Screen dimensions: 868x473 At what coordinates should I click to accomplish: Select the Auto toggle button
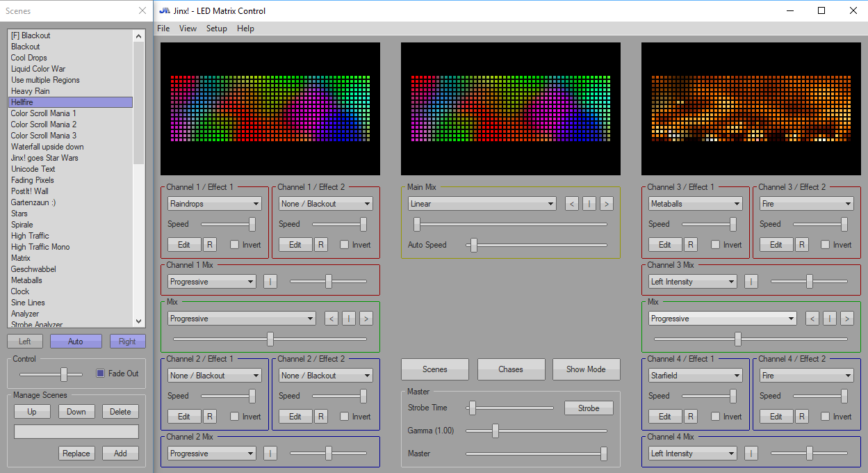point(76,342)
